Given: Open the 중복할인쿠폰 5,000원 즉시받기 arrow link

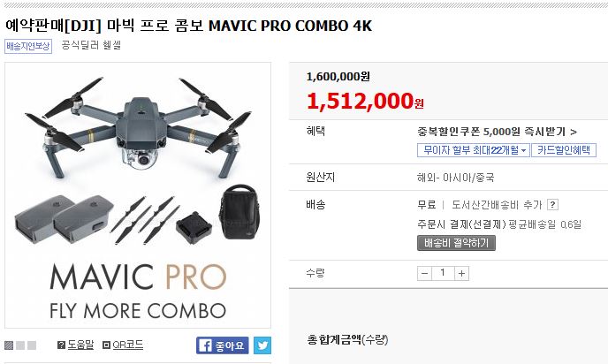Looking at the screenshot, I should tap(498, 132).
